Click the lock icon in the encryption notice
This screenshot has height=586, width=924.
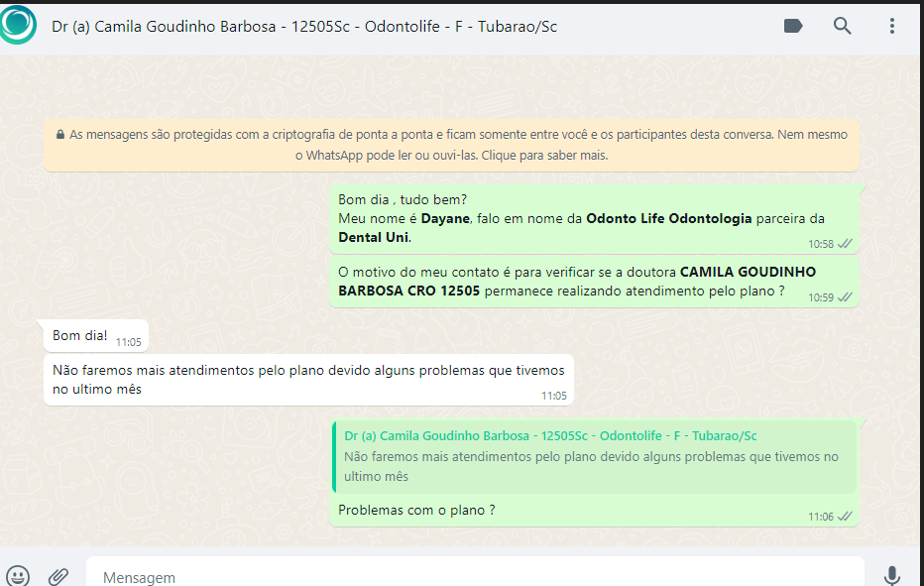pyautogui.click(x=60, y=135)
